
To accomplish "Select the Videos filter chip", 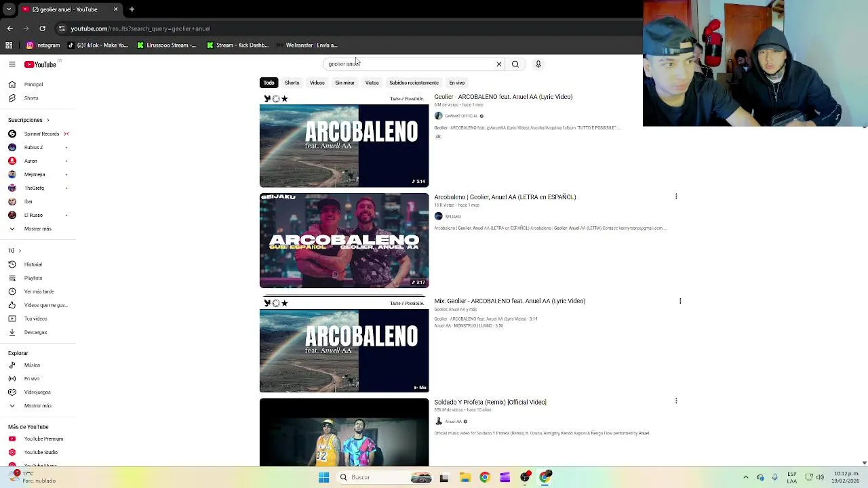I will (317, 83).
